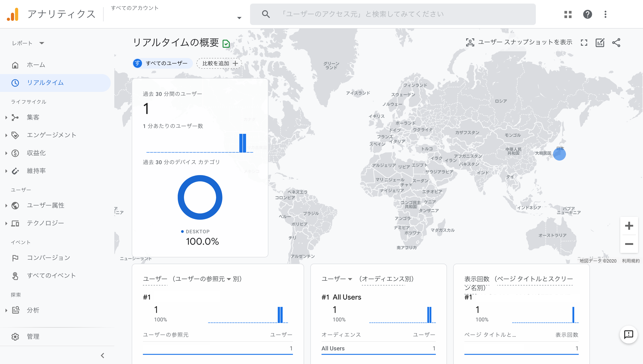This screenshot has width=643, height=364.
Task: Expand the 集客 section arrow
Action: pyautogui.click(x=6, y=117)
